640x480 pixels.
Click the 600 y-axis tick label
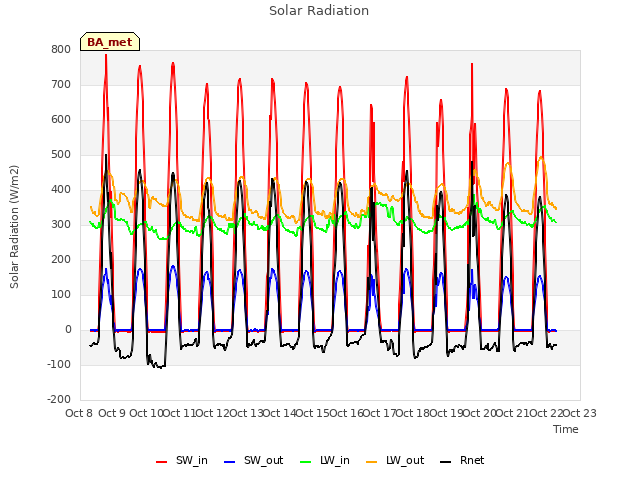[61, 120]
